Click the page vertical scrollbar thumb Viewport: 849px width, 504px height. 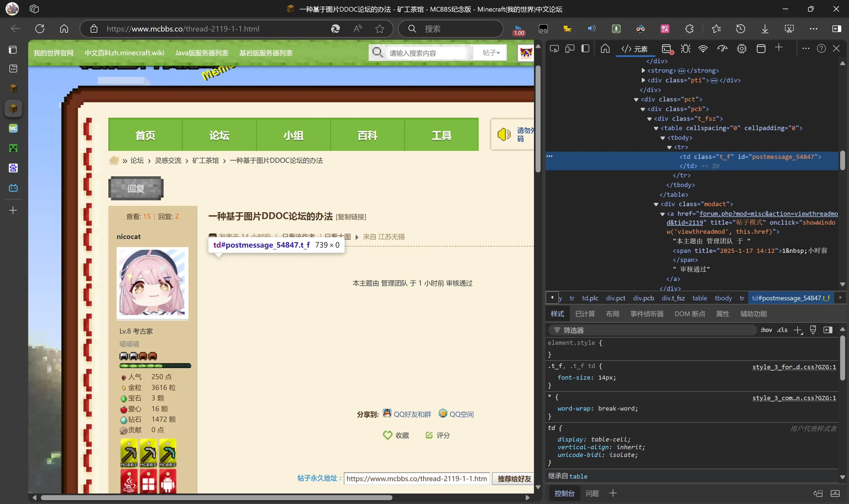[x=538, y=119]
